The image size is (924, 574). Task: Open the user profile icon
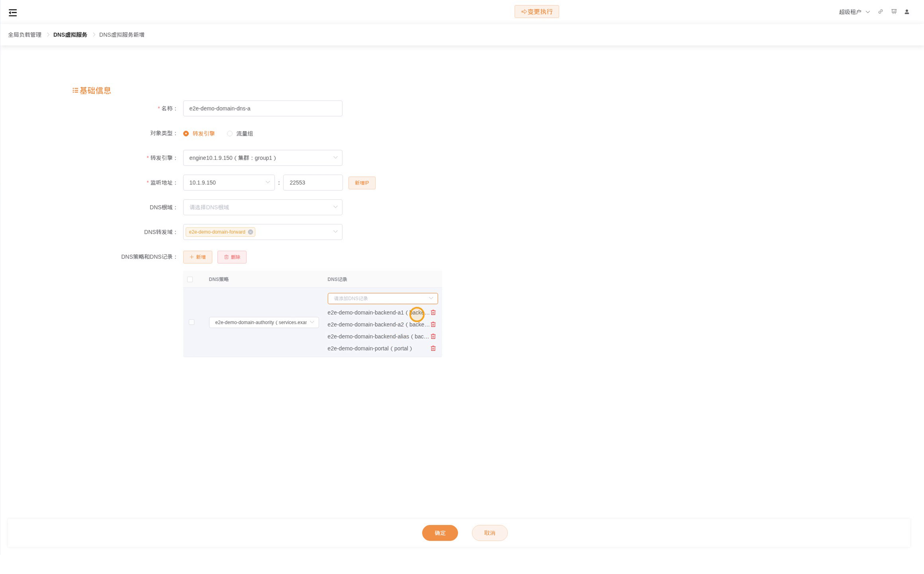point(907,12)
